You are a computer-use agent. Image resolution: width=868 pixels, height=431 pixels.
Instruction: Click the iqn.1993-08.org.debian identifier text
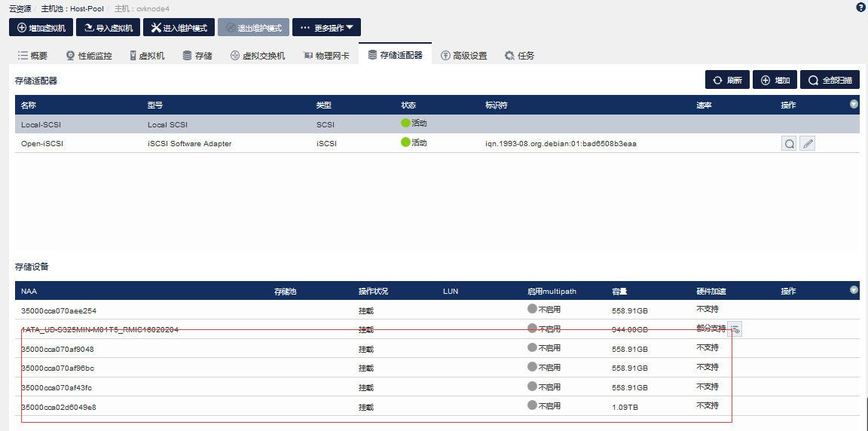coord(561,144)
